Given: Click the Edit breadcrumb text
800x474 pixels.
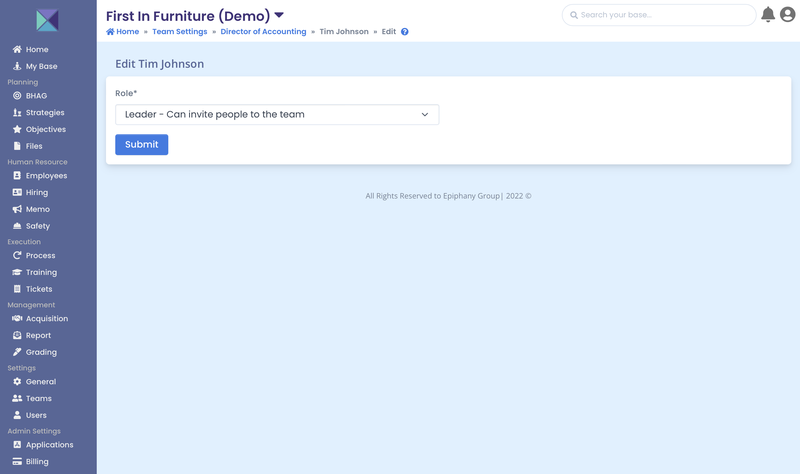Looking at the screenshot, I should pyautogui.click(x=389, y=32).
